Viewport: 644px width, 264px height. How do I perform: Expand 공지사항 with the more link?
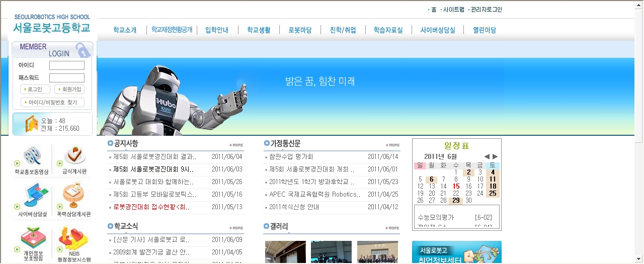tap(236, 145)
